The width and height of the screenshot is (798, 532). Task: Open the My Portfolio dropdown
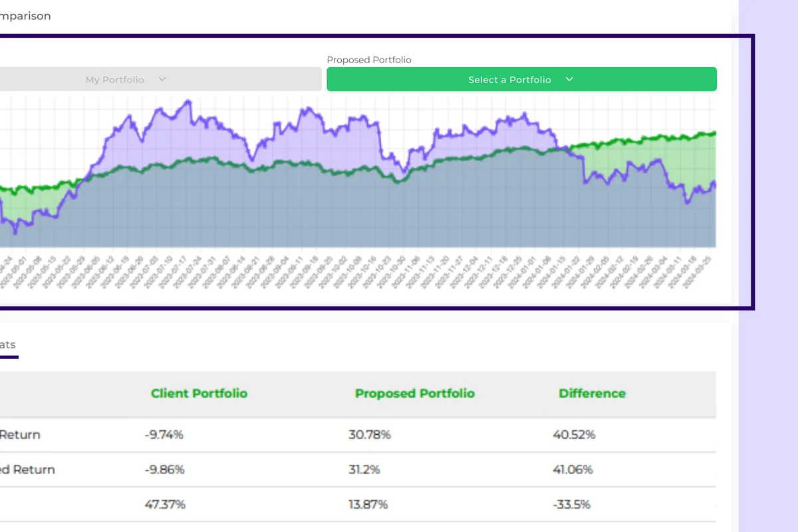click(x=114, y=80)
